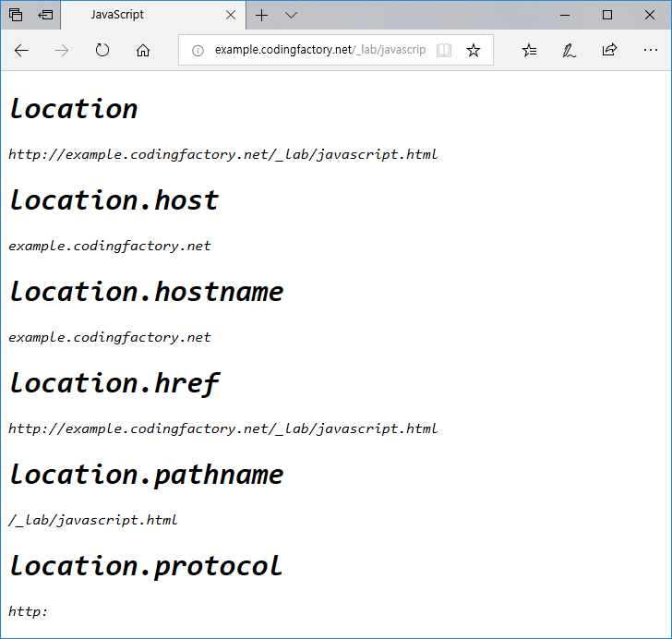The height and width of the screenshot is (639, 672).
Task: Click the 'location' heading
Action: [73, 109]
